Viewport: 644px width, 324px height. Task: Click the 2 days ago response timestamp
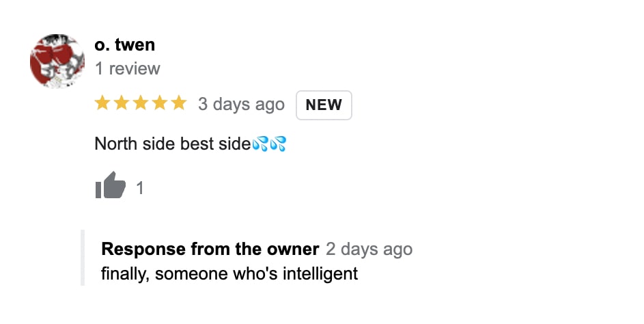pos(369,249)
